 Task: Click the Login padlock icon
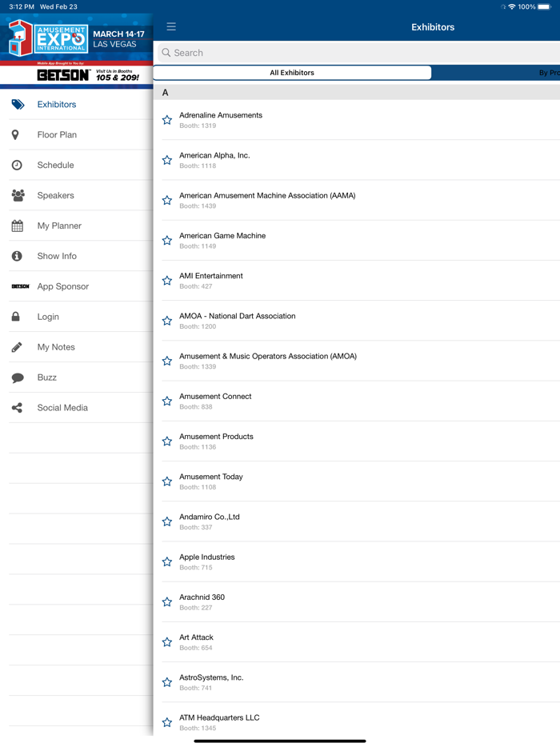click(x=16, y=317)
